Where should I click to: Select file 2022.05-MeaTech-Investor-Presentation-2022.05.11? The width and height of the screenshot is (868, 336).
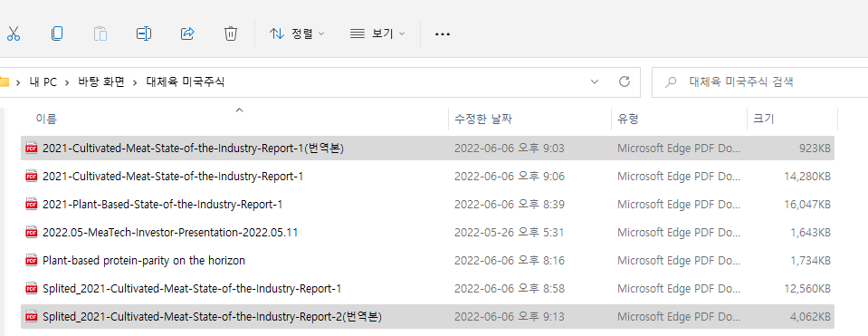point(427,233)
